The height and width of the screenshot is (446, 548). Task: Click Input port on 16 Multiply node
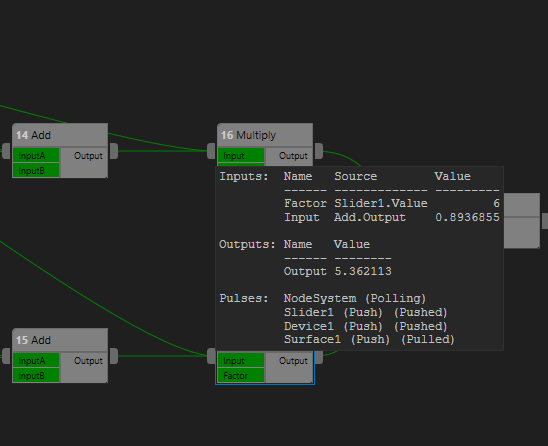pyautogui.click(x=241, y=156)
